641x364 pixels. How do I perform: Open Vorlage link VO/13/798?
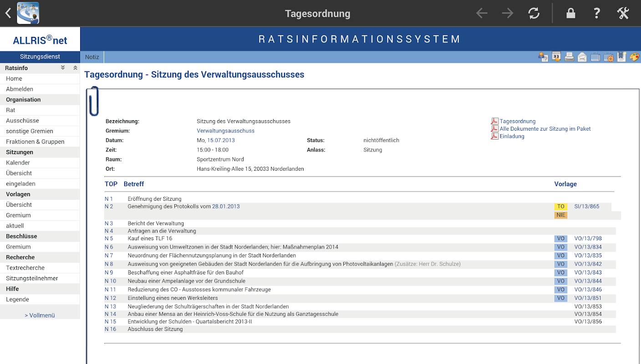pos(588,238)
